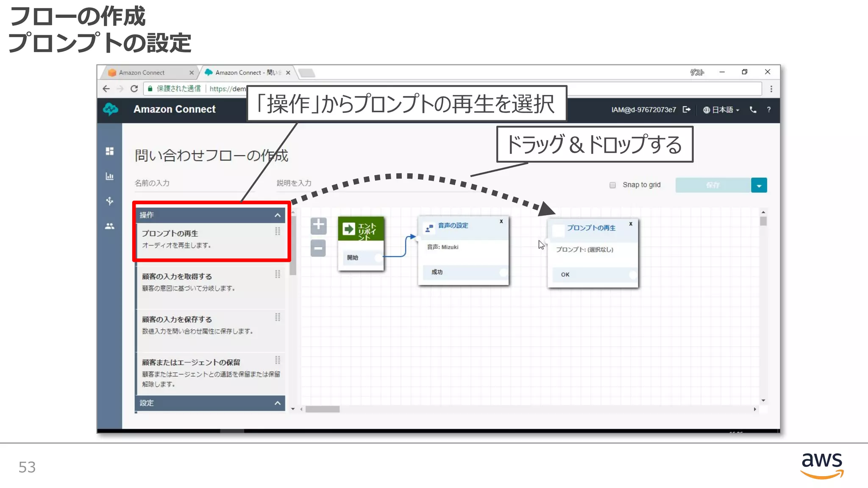This screenshot has width=868, height=488.
Task: Click the canvas vertical scrollbar thumb
Action: tap(763, 221)
